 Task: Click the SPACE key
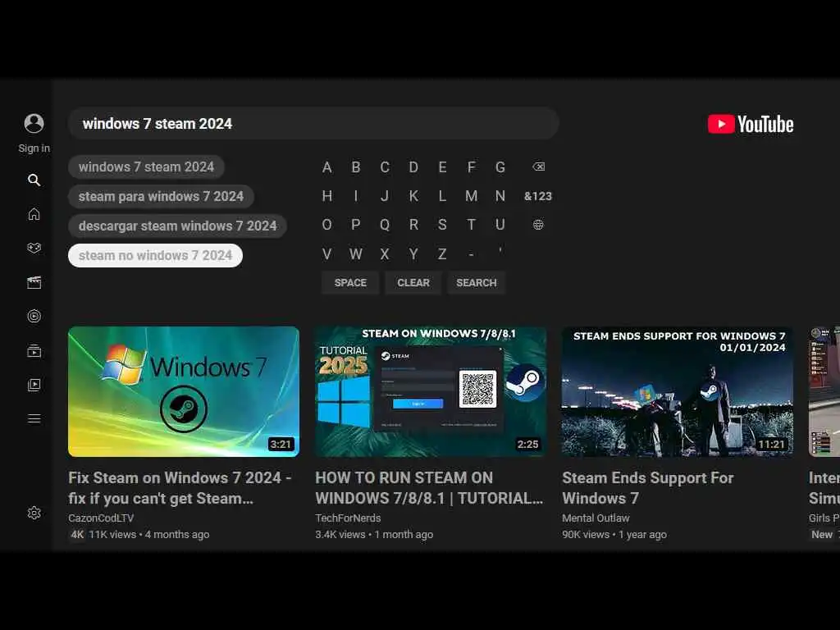tap(350, 282)
